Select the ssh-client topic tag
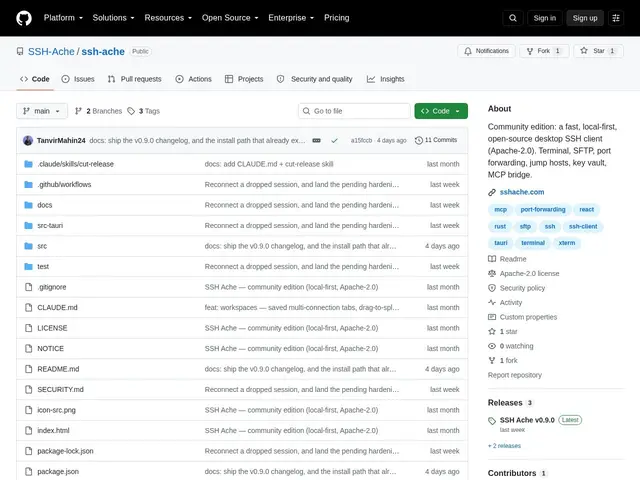 583,226
